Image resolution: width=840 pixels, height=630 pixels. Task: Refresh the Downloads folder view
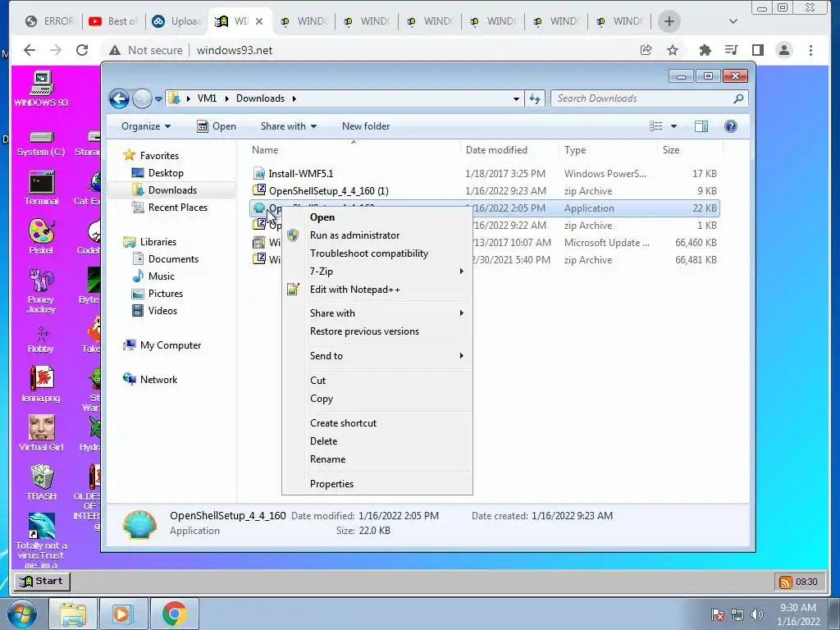click(x=535, y=98)
